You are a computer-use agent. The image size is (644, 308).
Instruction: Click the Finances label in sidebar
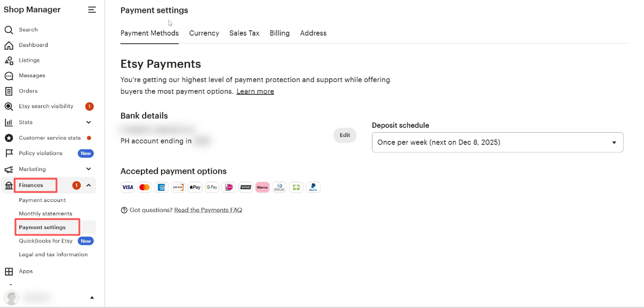(31, 185)
